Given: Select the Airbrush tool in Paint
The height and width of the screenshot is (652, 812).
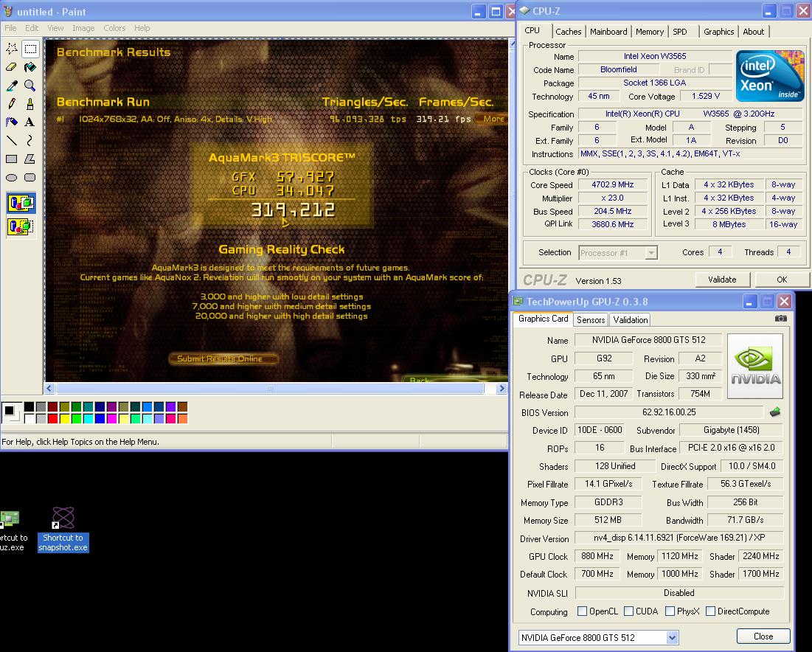Looking at the screenshot, I should pos(11,122).
